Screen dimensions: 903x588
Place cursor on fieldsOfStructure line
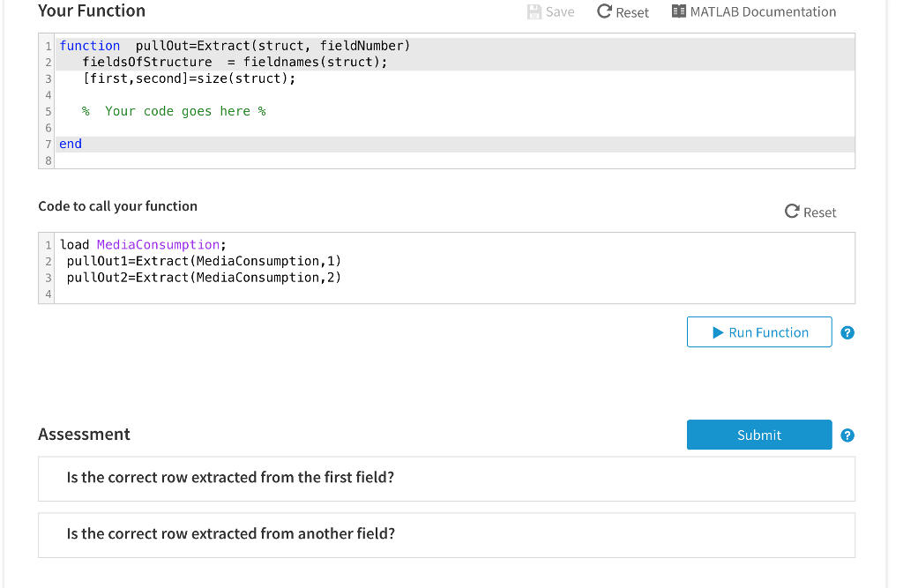(x=235, y=62)
